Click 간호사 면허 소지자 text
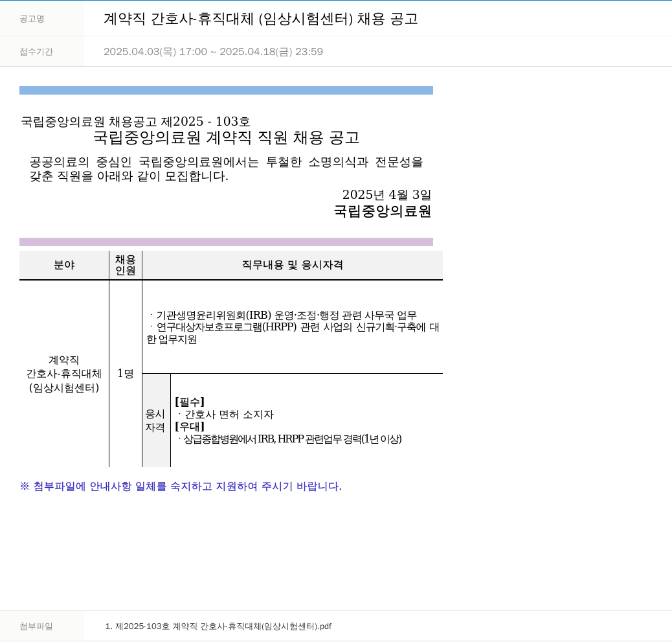 (x=229, y=415)
